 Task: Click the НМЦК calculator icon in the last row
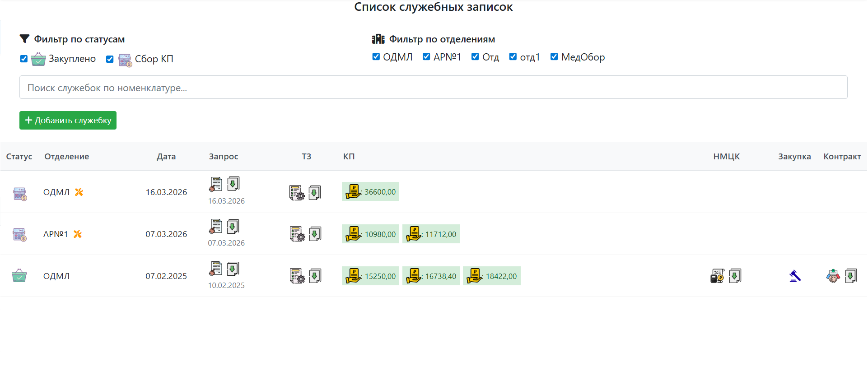pyautogui.click(x=717, y=276)
